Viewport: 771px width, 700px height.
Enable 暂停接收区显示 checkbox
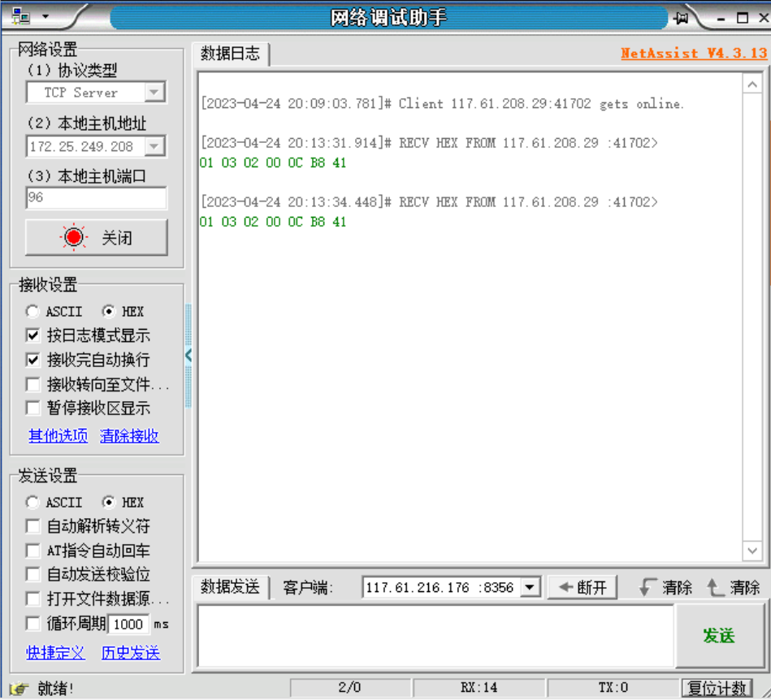click(x=33, y=408)
